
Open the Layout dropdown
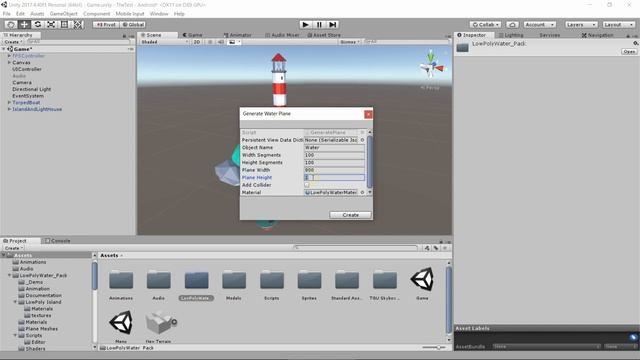tap(618, 24)
